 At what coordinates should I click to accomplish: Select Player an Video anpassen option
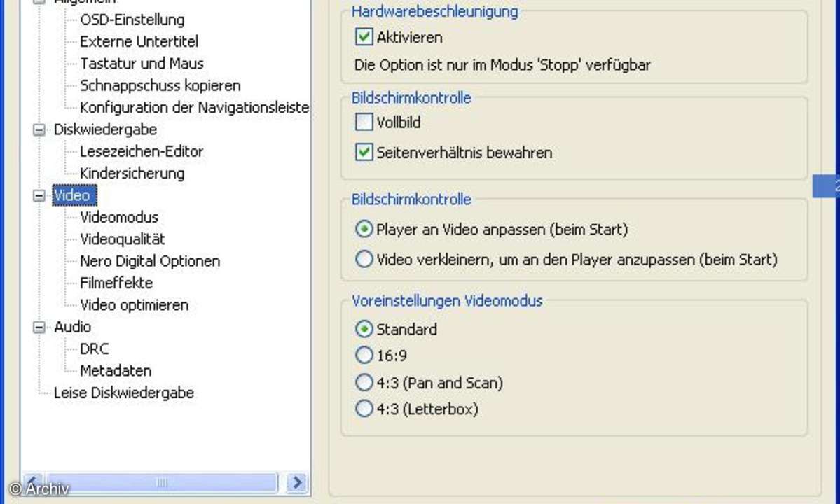click(x=364, y=229)
